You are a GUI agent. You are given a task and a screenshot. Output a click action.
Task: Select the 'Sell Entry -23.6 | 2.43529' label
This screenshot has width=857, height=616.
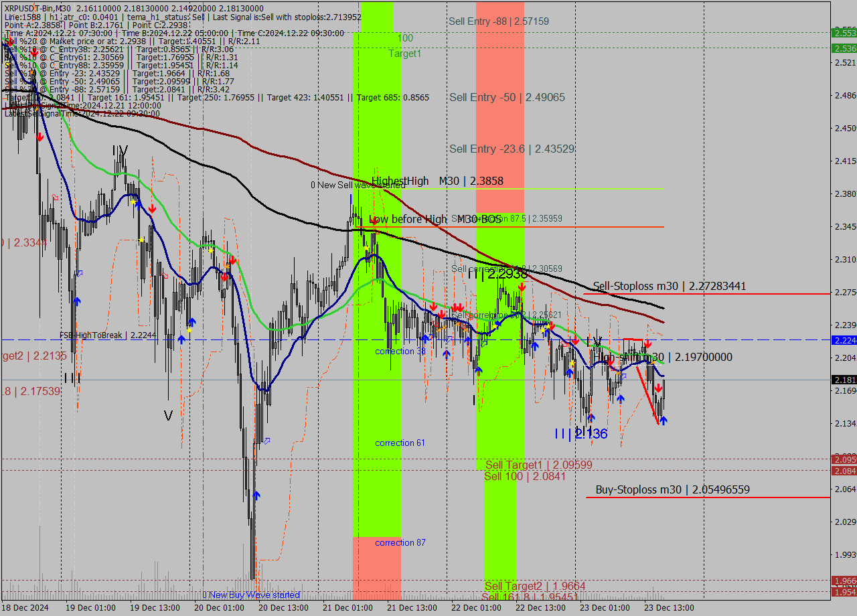[512, 149]
